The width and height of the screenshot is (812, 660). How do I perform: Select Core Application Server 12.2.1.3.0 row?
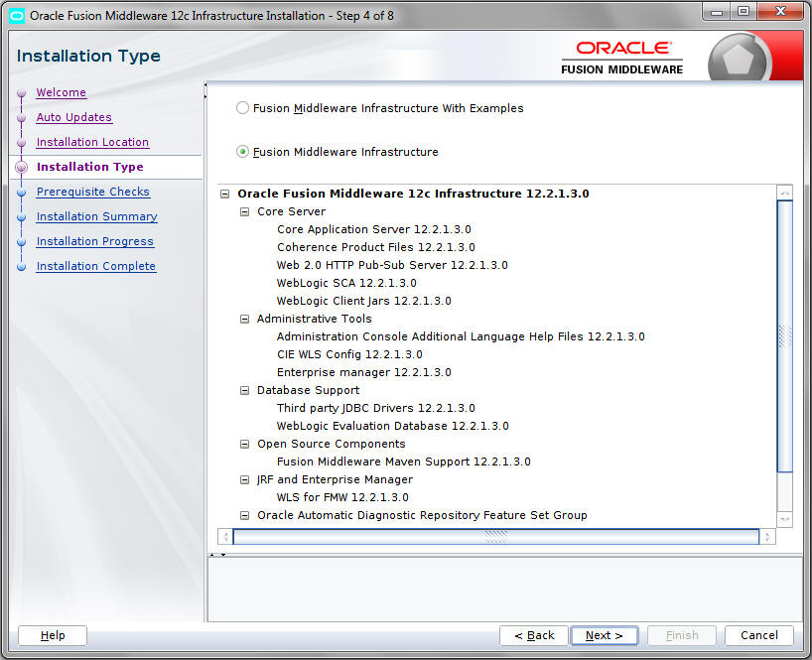(x=374, y=229)
